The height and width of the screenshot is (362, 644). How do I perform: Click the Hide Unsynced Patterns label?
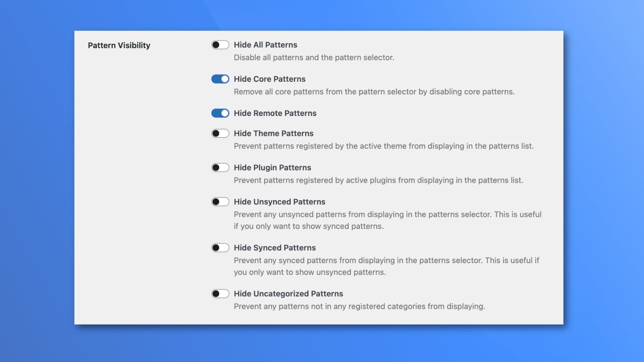(x=279, y=201)
